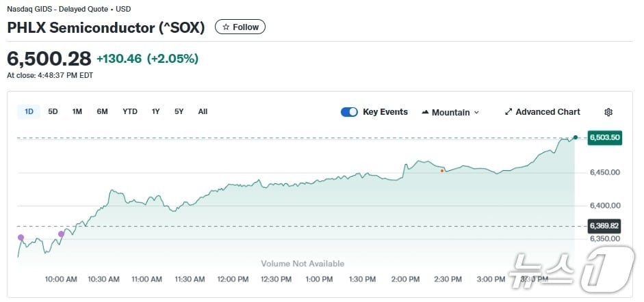Select the 1D range tab
The width and height of the screenshot is (644, 302).
(x=29, y=111)
